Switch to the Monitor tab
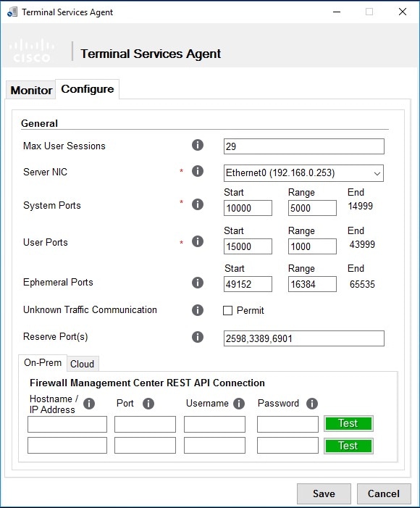420x508 pixels. click(x=31, y=90)
